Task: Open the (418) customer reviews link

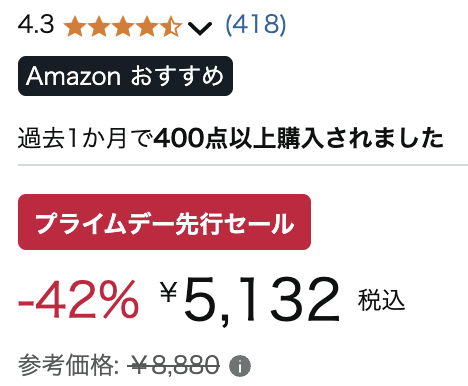Action: point(256,24)
